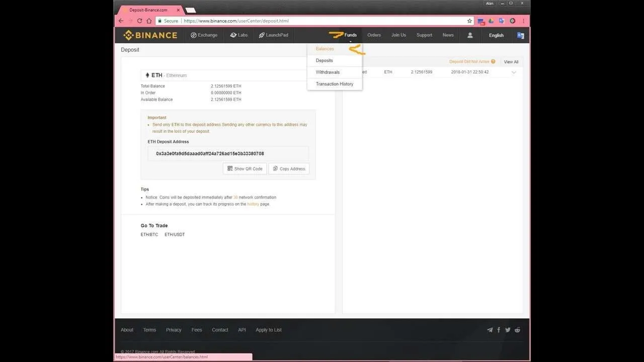Open the News menu item

click(x=448, y=35)
